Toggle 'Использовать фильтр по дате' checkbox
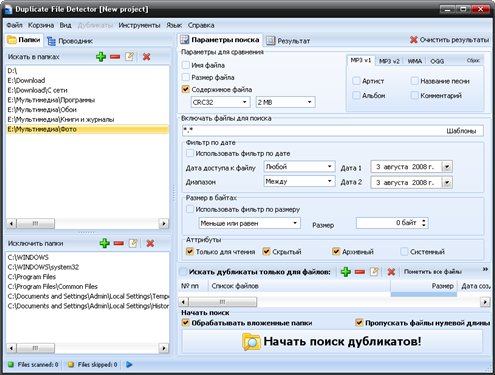This screenshot has height=375, width=495. pyautogui.click(x=190, y=153)
